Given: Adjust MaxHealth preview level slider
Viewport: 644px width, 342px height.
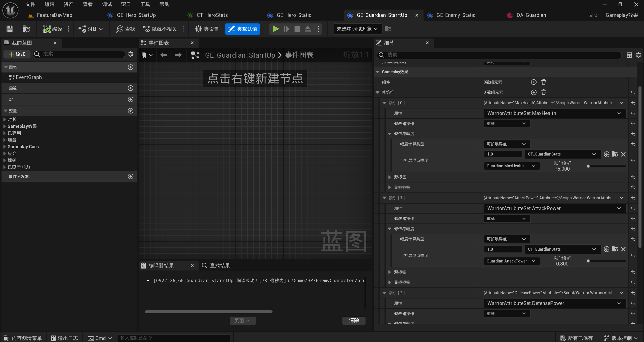Looking at the screenshot, I should (x=607, y=166).
